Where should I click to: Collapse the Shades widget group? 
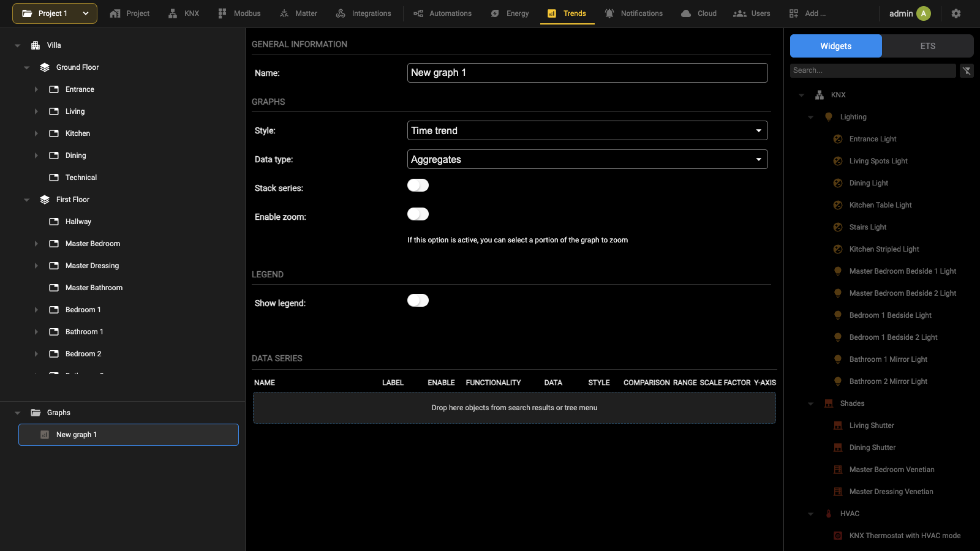[x=810, y=403]
